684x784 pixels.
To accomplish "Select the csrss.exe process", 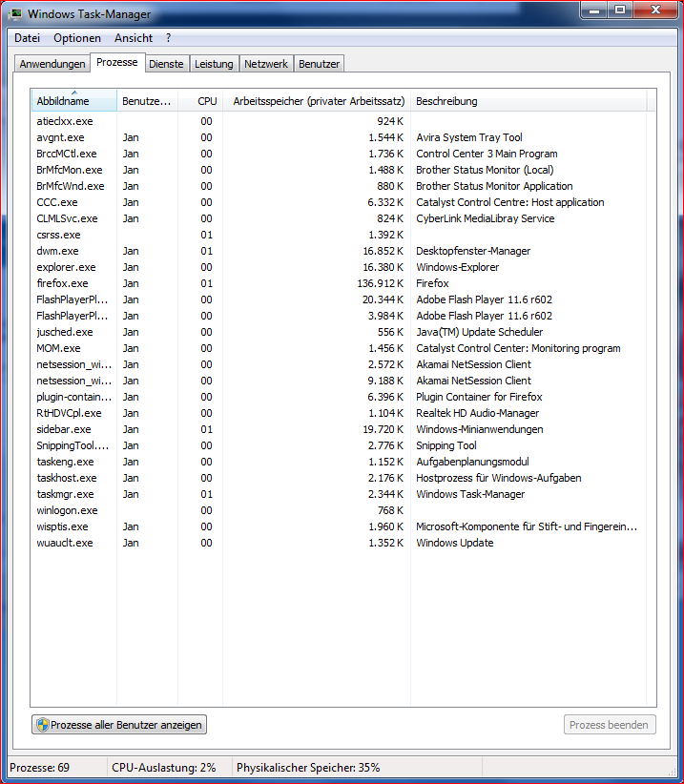I will tap(338, 235).
